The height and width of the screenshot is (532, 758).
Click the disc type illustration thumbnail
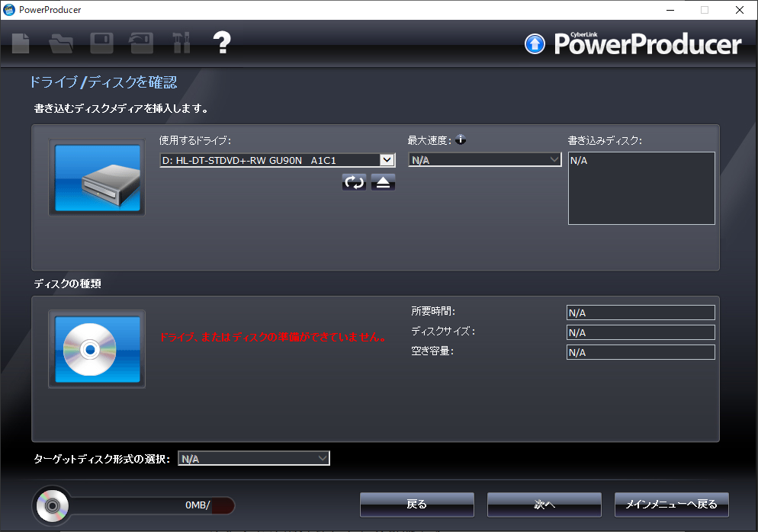[97, 349]
